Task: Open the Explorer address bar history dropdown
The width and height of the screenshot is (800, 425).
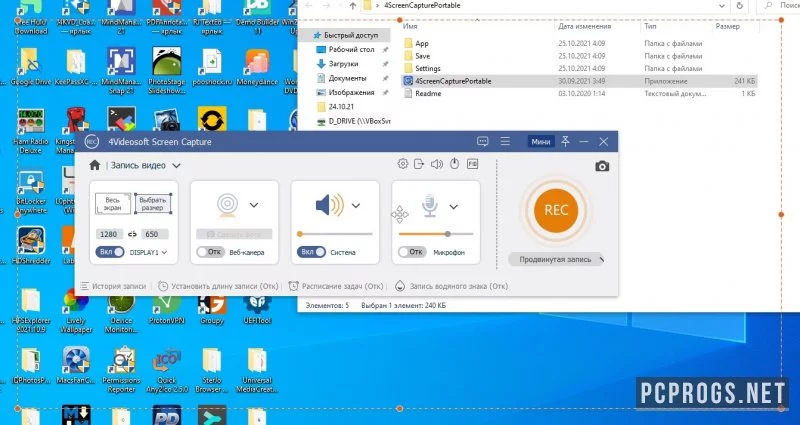Action: pos(722,6)
